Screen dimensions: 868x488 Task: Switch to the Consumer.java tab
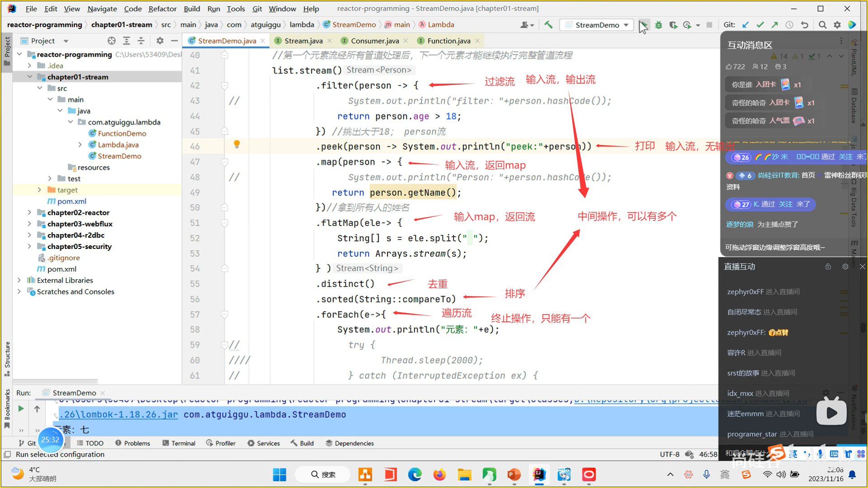point(374,41)
